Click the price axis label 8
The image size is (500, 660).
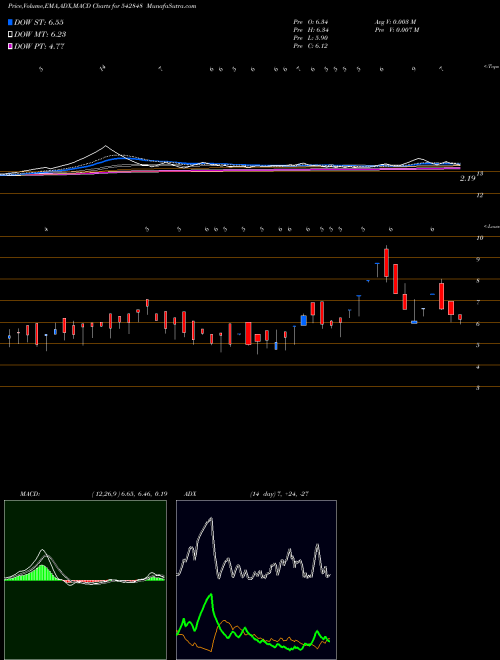[x=478, y=281]
